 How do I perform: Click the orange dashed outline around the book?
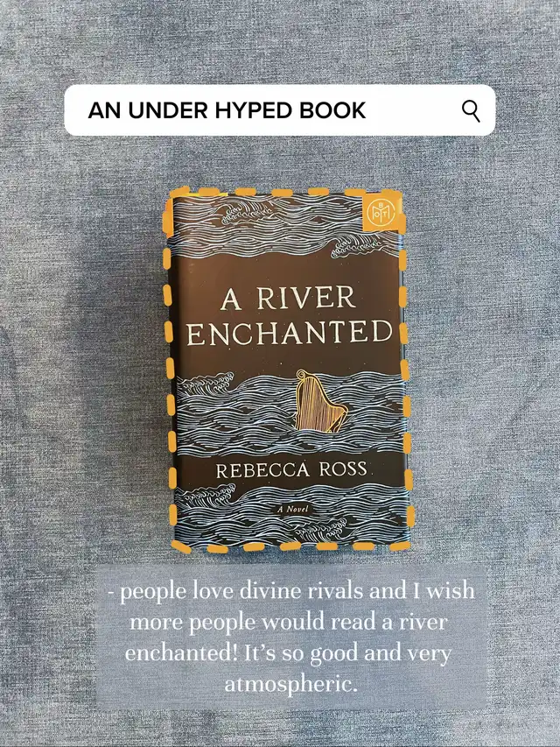[x=168, y=371]
